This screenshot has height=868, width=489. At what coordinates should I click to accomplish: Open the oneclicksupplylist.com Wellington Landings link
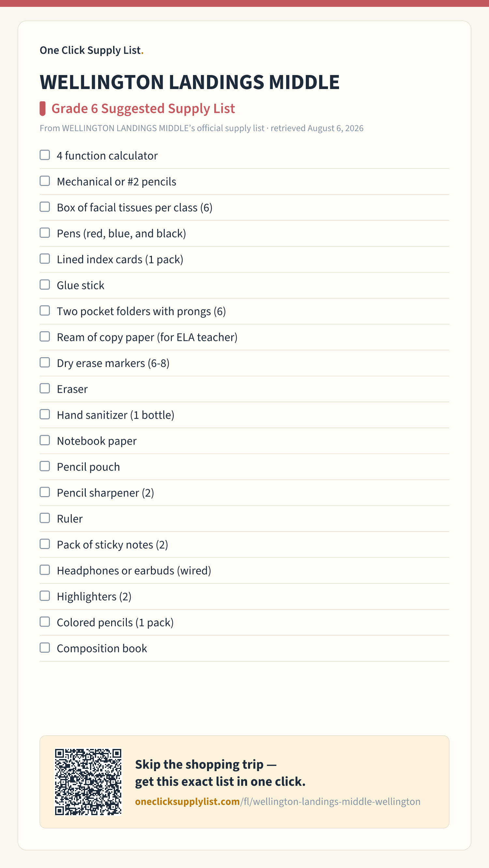click(277, 801)
